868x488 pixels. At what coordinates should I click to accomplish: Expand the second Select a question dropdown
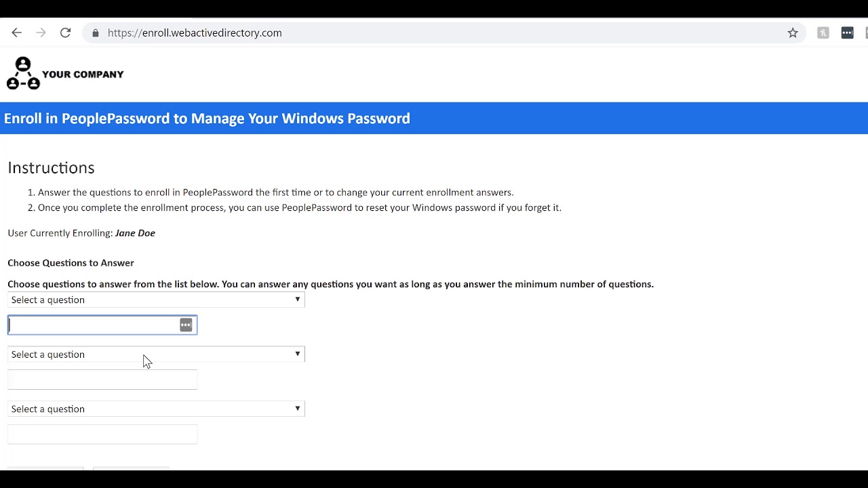(x=156, y=354)
